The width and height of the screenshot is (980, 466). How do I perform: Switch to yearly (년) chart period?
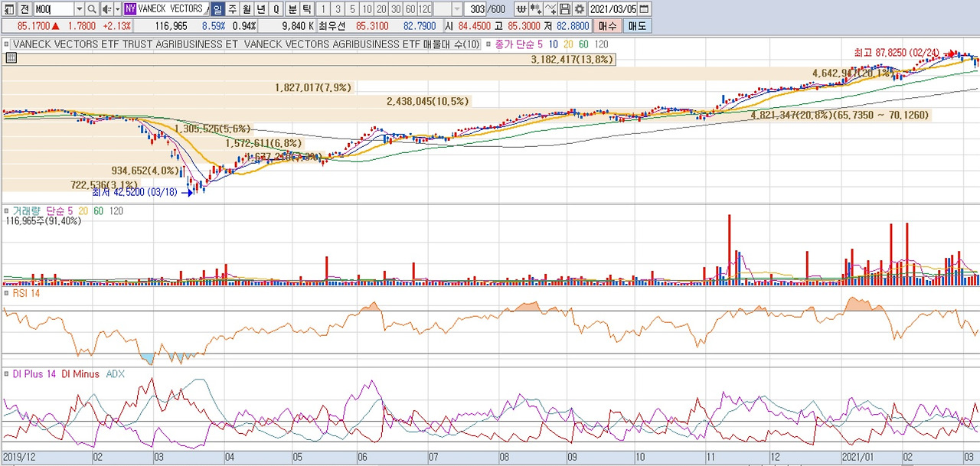tap(261, 9)
